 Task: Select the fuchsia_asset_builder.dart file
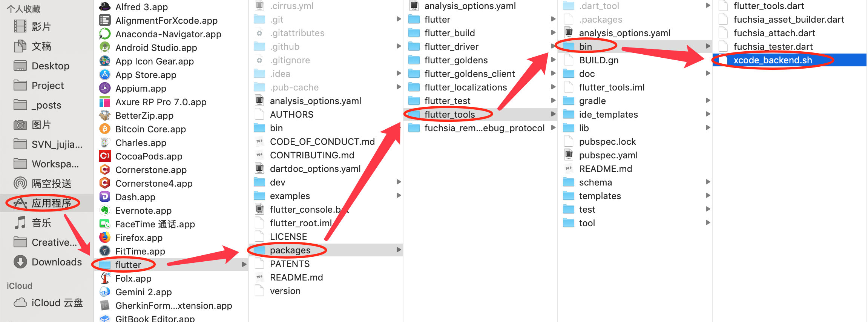click(789, 19)
